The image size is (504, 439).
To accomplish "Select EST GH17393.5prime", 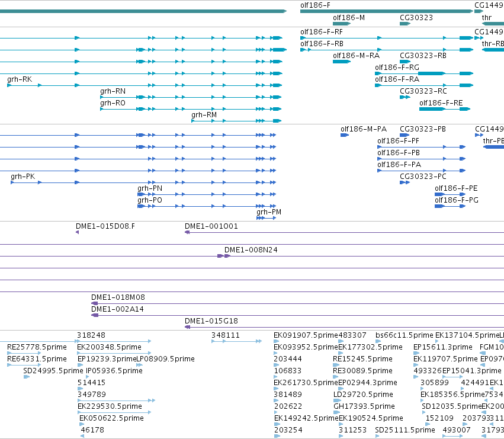I will click(x=364, y=406).
